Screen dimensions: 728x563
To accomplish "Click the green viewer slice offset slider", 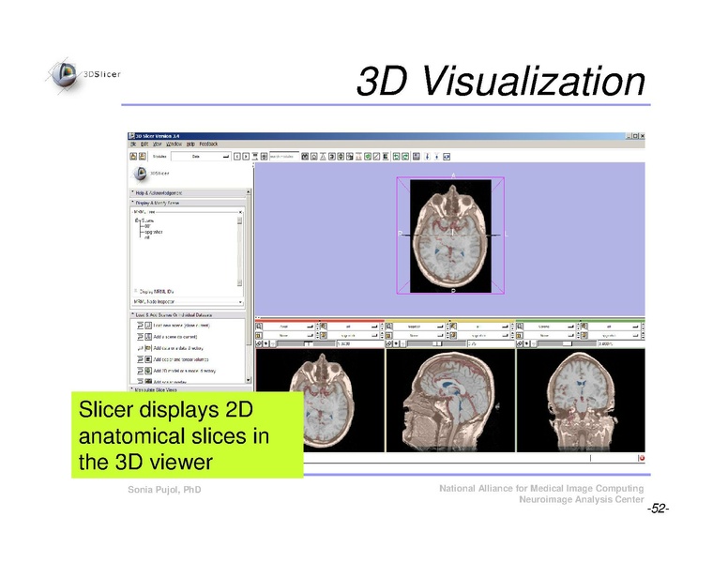I will (x=567, y=343).
